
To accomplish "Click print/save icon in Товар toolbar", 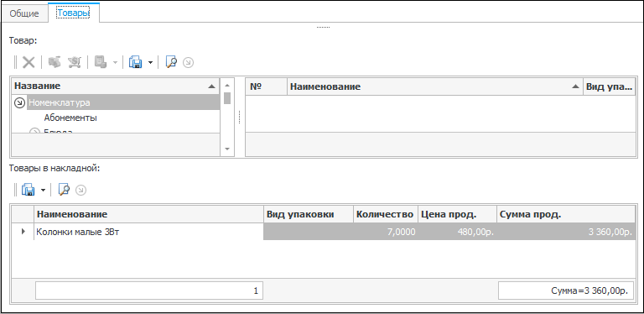I will pyautogui.click(x=136, y=62).
